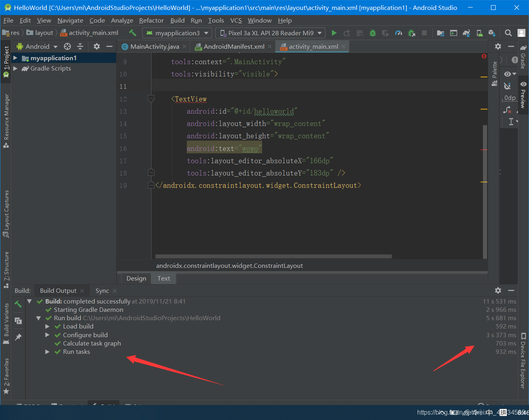Switch to AndroidManifest.xml editor tab
The height and width of the screenshot is (420, 529).
[233, 46]
